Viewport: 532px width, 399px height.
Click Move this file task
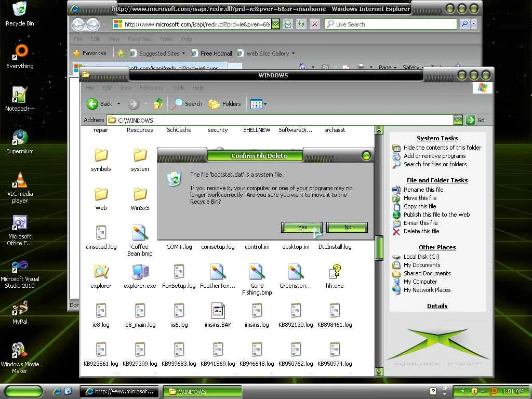[x=420, y=198]
